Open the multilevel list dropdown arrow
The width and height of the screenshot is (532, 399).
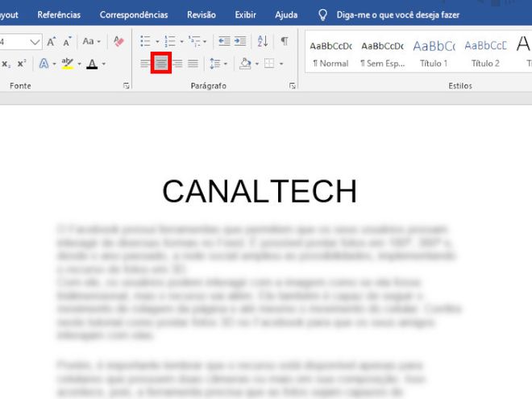[x=205, y=42]
